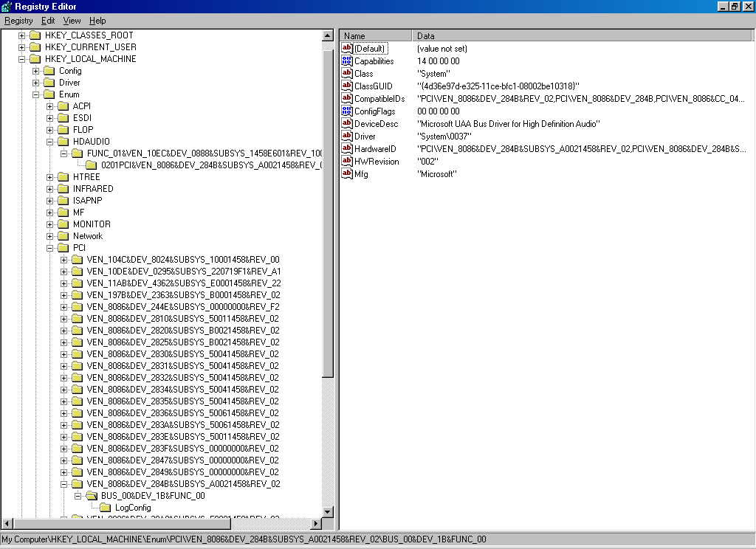Screen dimensions: 756x549
Task: Click the HardwareID string value icon
Action: [347, 148]
